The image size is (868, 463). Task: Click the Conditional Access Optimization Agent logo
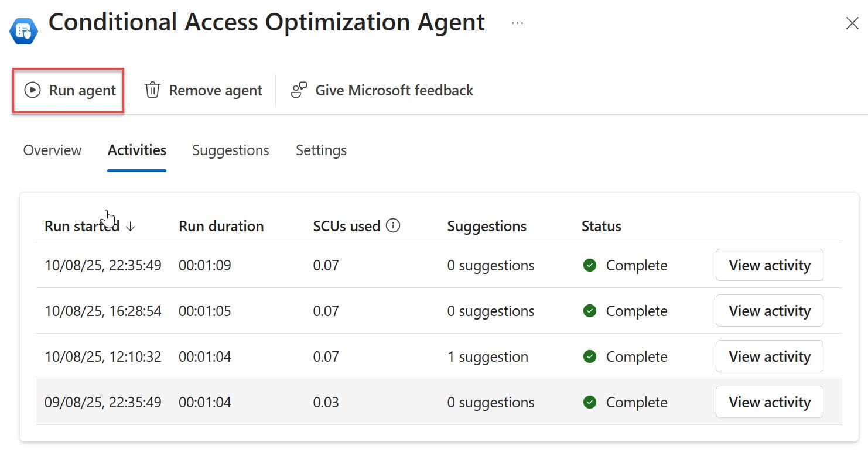pyautogui.click(x=24, y=31)
